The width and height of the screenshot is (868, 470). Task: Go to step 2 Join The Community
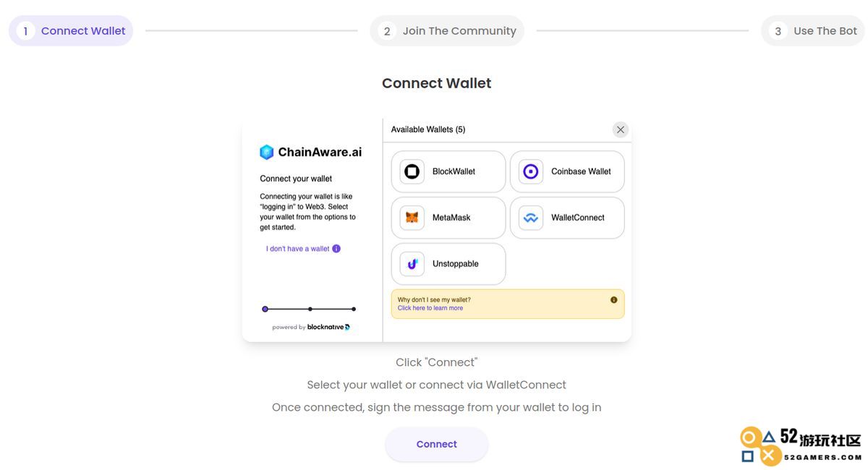447,30
